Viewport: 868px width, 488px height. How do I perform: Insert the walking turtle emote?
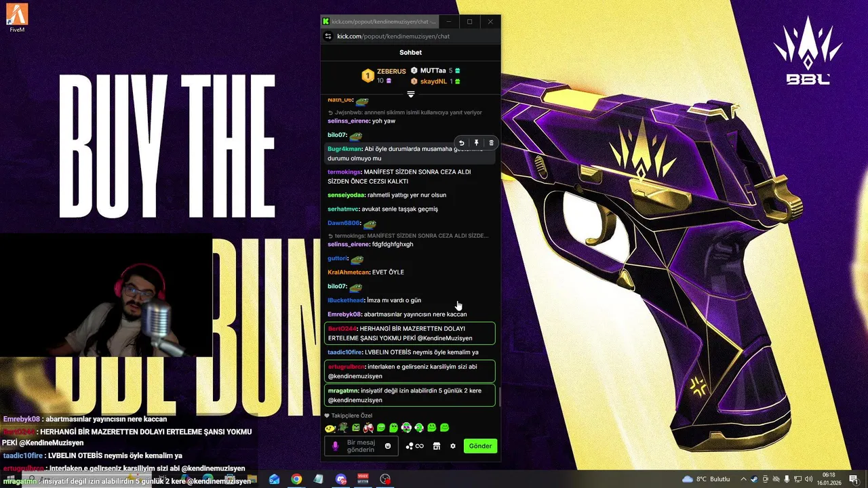click(x=343, y=428)
